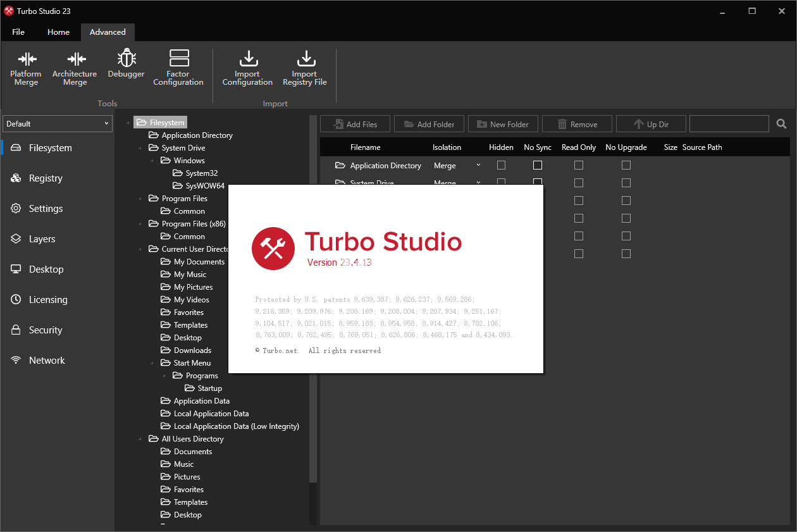
Task: Click the Source Path column header
Action: [x=702, y=147]
